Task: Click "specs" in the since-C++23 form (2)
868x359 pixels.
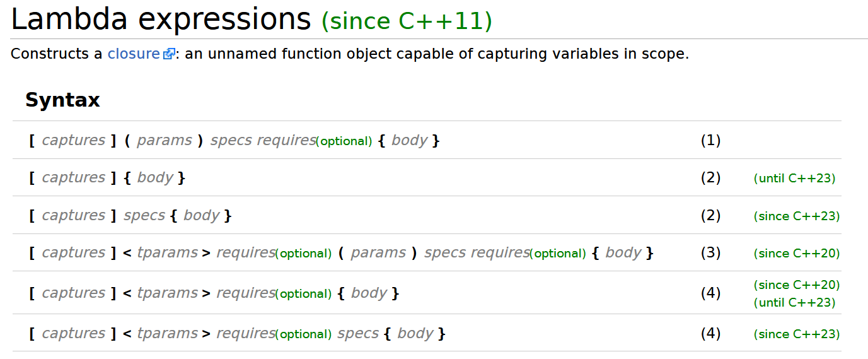Action: (144, 215)
